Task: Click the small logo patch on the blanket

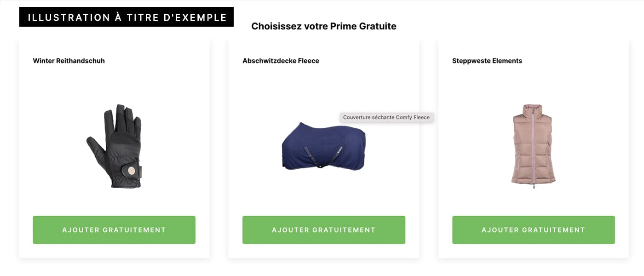Action: coord(339,150)
